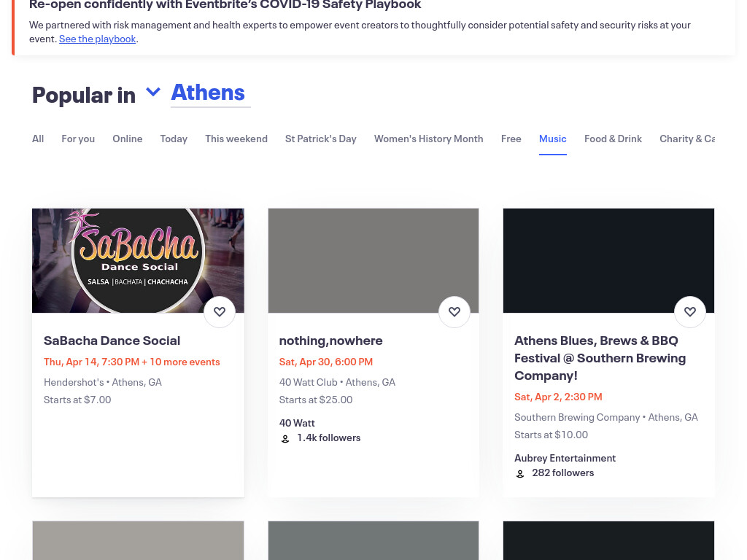
Task: Open the 40 Watt organizer name
Action: [297, 423]
